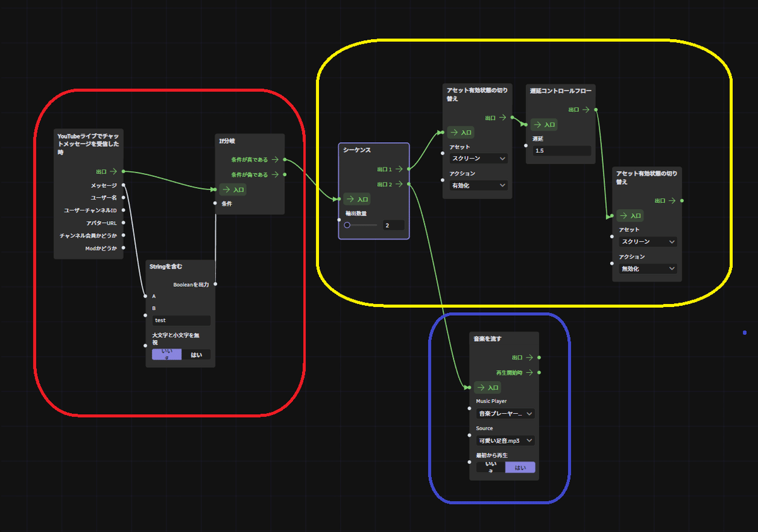Click the 再生開始時 output arrow
758x532 pixels.
tap(529, 373)
